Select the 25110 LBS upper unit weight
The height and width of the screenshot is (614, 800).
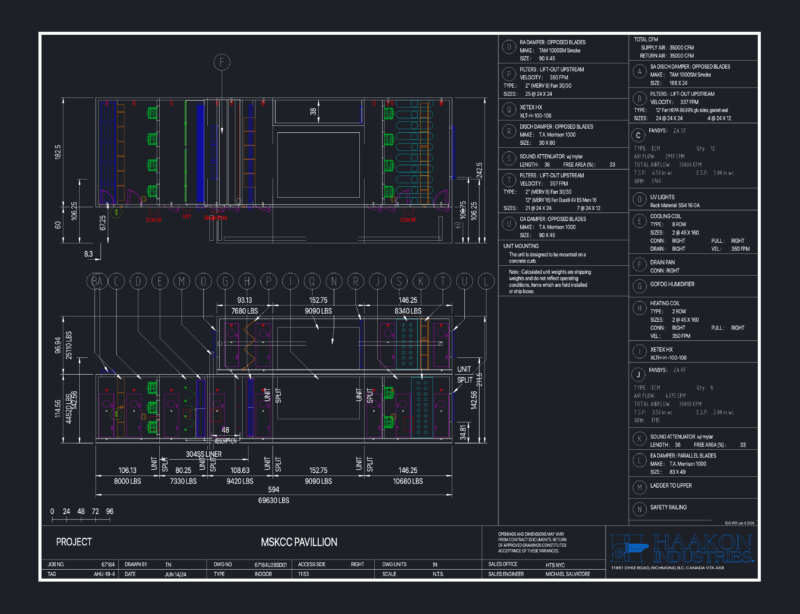pyautogui.click(x=68, y=345)
